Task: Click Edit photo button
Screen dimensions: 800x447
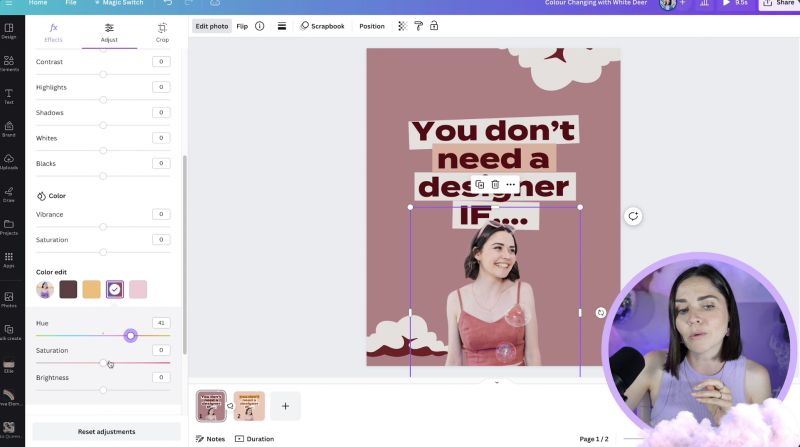Action: tap(212, 26)
